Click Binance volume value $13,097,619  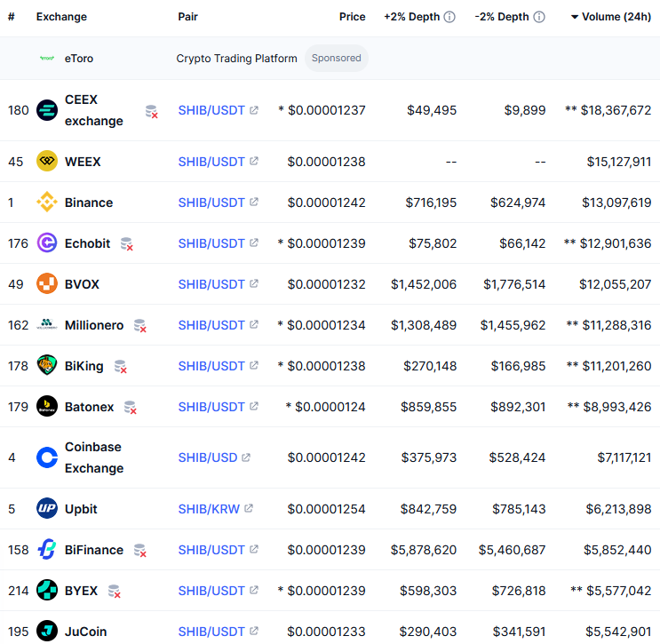coord(616,203)
